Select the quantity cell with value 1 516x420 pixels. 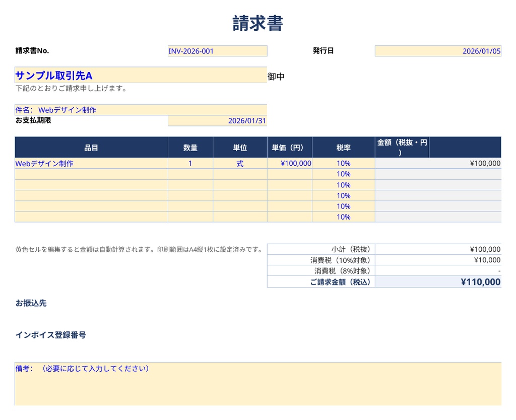click(x=190, y=164)
